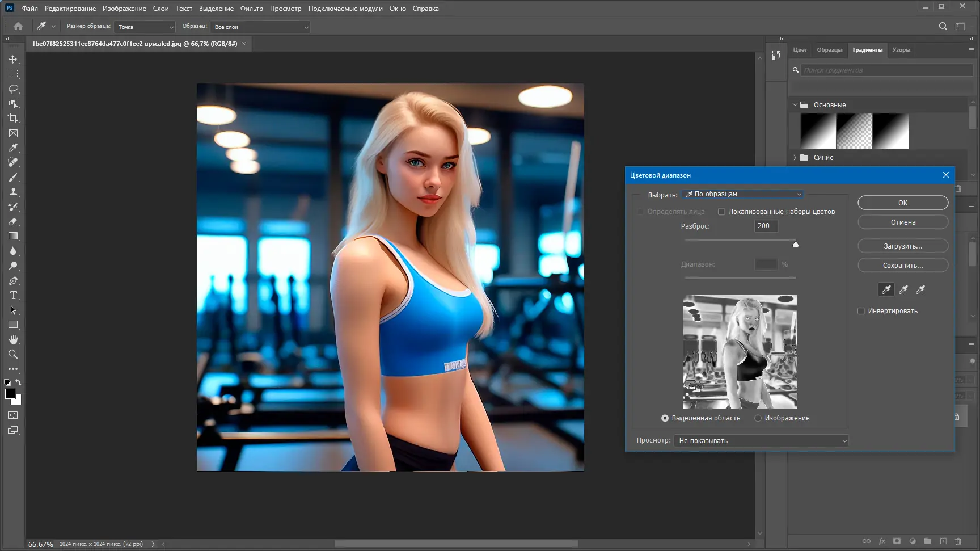This screenshot has height=551, width=980.
Task: Open the Просмотр dropdown
Action: tap(761, 441)
